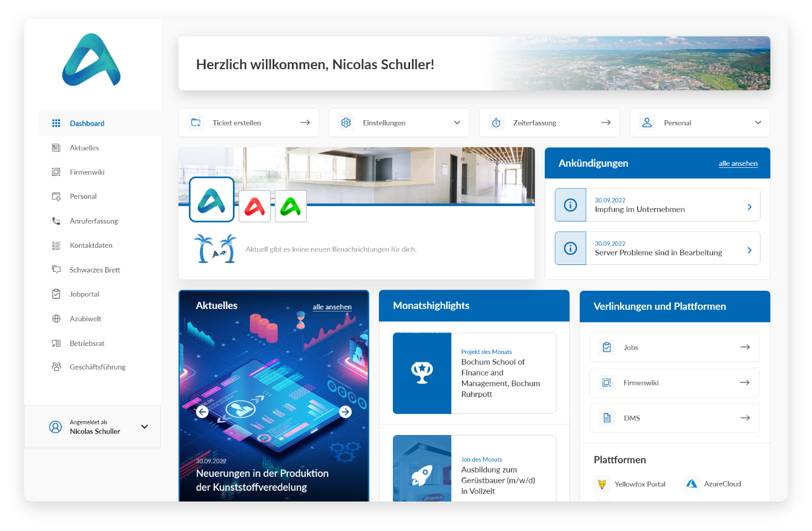Screen dimensions: 812x531
Task: Click the Jobportal menu entry
Action: (x=84, y=294)
